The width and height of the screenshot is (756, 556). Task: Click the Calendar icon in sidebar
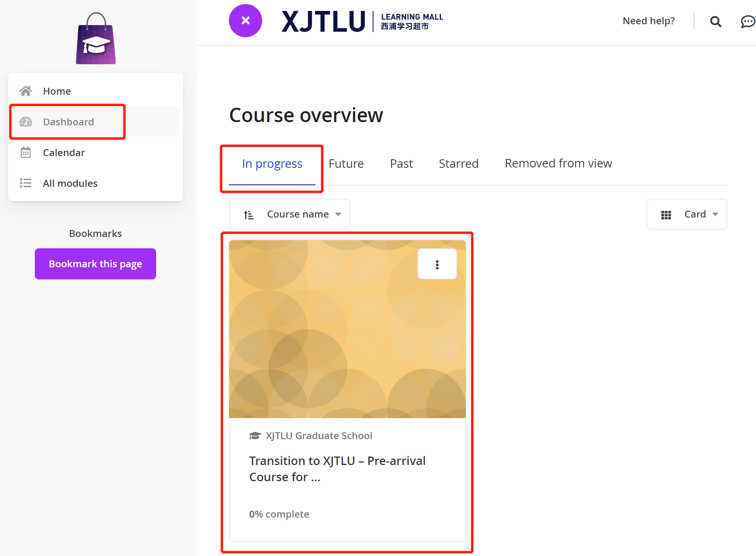26,152
